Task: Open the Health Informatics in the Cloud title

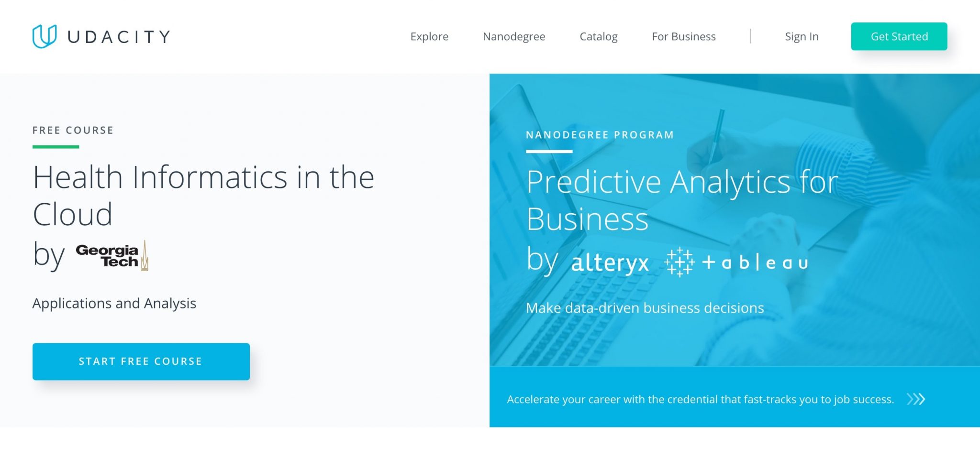Action: coord(203,195)
